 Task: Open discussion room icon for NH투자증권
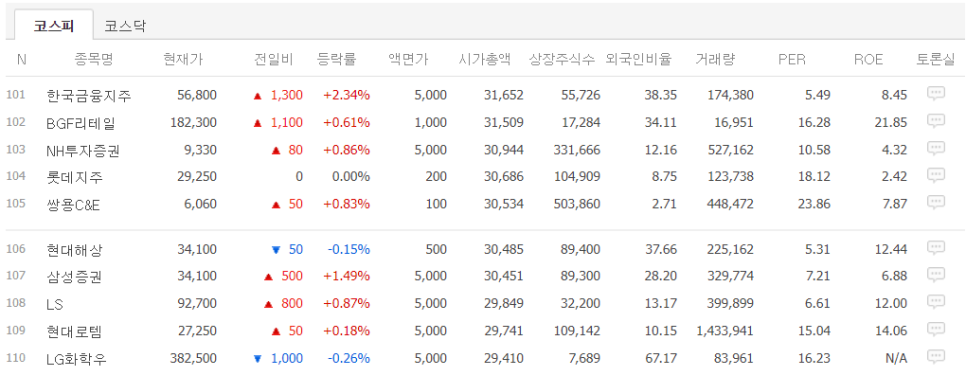click(x=936, y=148)
